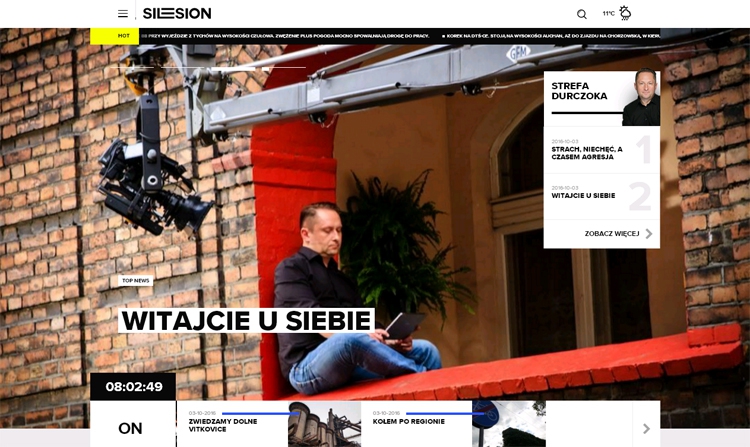
Task: Click Strefa Durczoka panel heading
Action: click(x=572, y=91)
